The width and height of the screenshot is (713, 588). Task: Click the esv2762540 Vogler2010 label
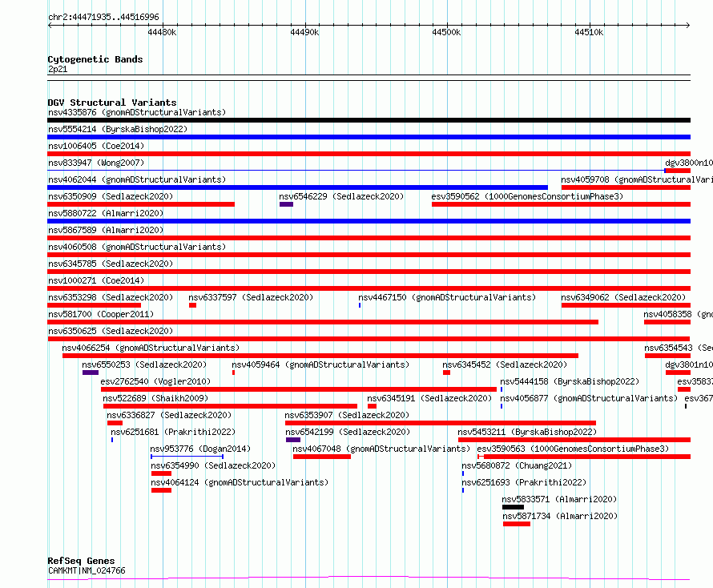tap(155, 381)
